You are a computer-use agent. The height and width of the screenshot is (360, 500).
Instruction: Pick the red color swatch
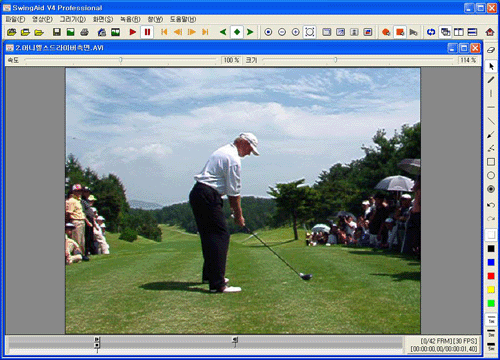[491, 276]
